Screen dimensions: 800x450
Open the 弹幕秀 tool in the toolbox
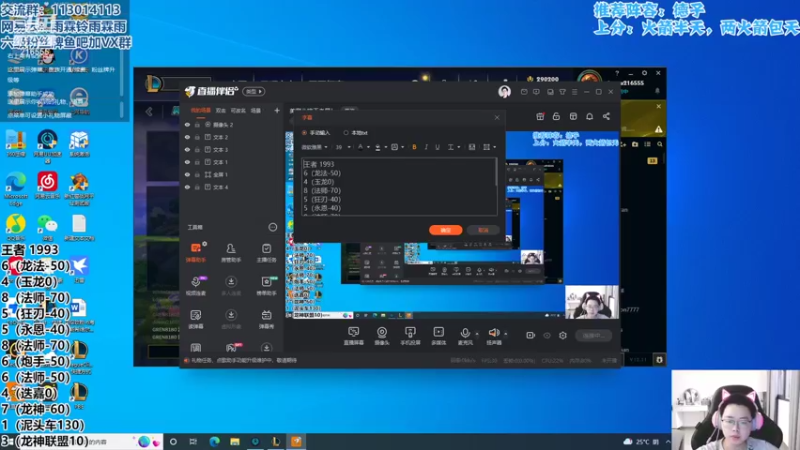pos(266,319)
